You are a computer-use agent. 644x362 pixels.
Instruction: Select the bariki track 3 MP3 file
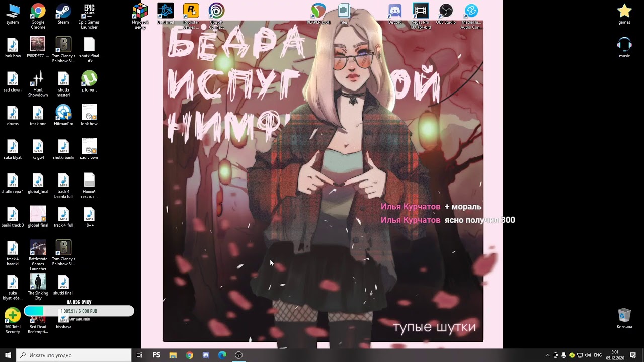tap(13, 217)
